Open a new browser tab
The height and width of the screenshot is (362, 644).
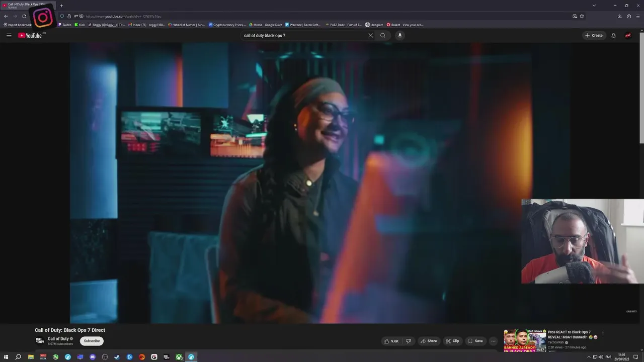61,6
